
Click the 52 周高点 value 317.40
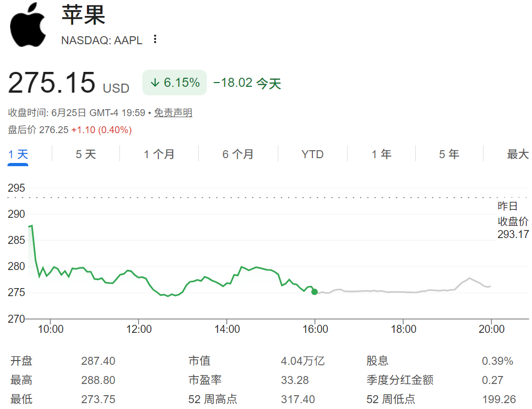[x=298, y=399]
